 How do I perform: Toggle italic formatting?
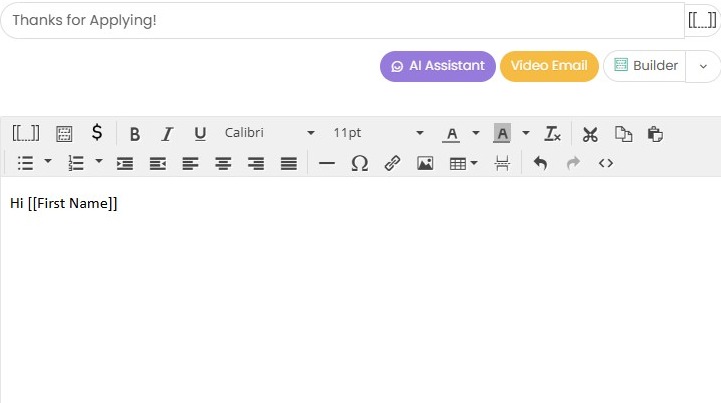(167, 134)
